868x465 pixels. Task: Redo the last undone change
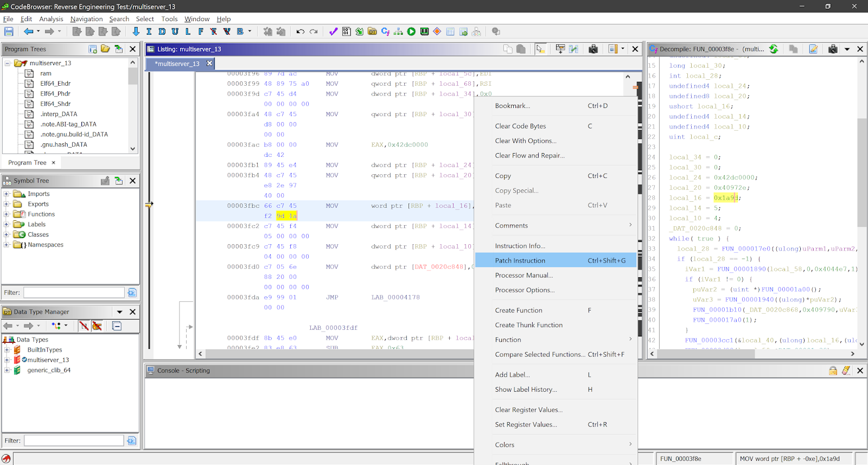click(314, 31)
